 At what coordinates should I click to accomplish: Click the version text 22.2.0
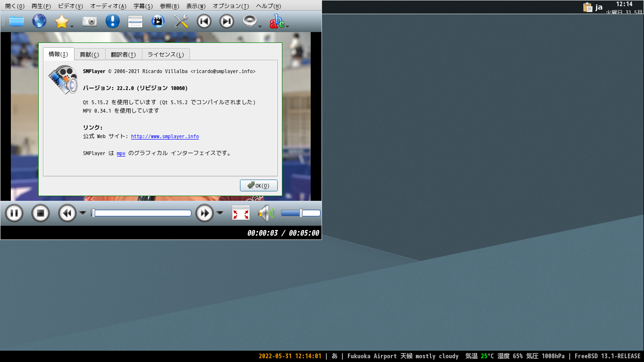[125, 88]
